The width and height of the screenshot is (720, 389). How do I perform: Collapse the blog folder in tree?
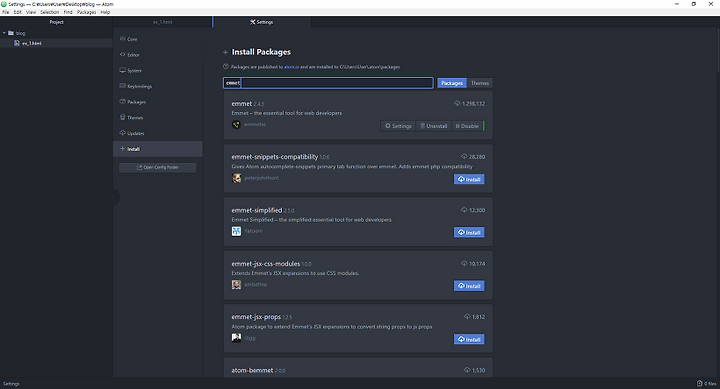(5, 33)
